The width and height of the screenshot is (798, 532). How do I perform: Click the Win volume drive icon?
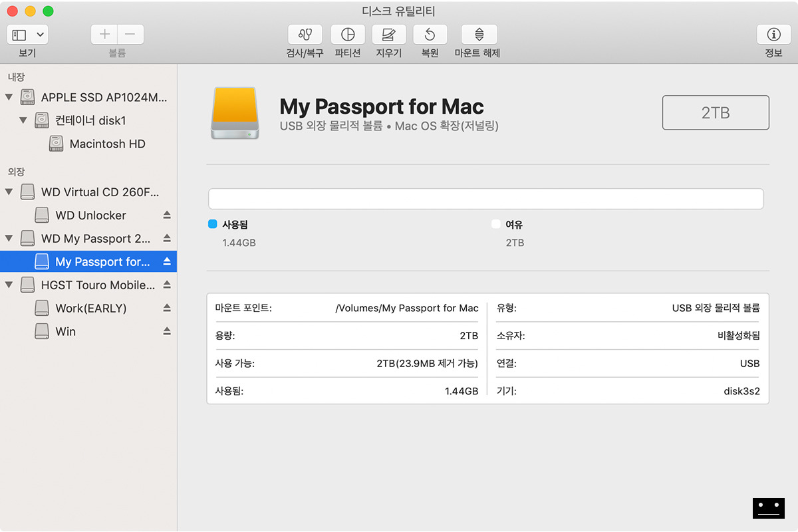point(42,332)
